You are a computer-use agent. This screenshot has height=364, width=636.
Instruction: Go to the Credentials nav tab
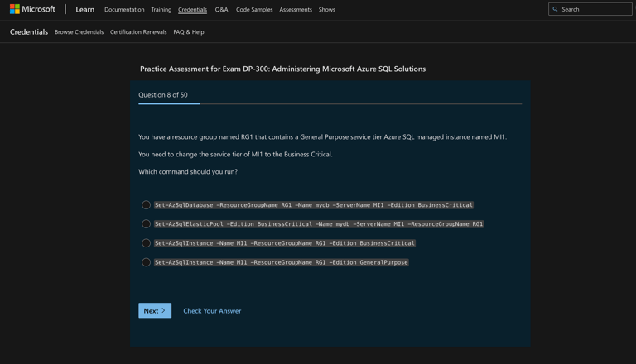[193, 10]
